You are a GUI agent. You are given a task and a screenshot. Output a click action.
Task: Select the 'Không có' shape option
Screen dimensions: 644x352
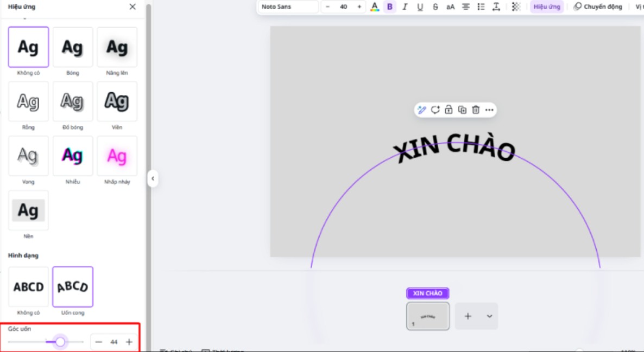[x=28, y=287]
